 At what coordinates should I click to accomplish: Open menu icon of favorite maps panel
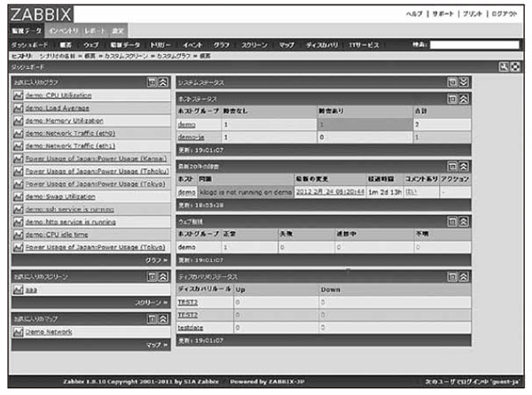[x=152, y=319]
